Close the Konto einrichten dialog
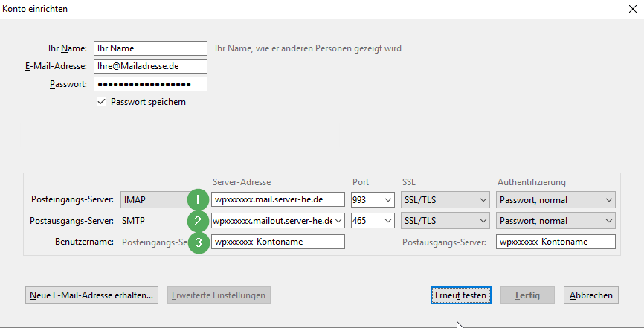 (x=632, y=10)
